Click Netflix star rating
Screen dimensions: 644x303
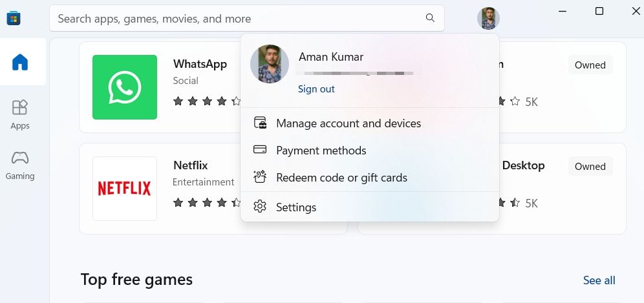[207, 202]
